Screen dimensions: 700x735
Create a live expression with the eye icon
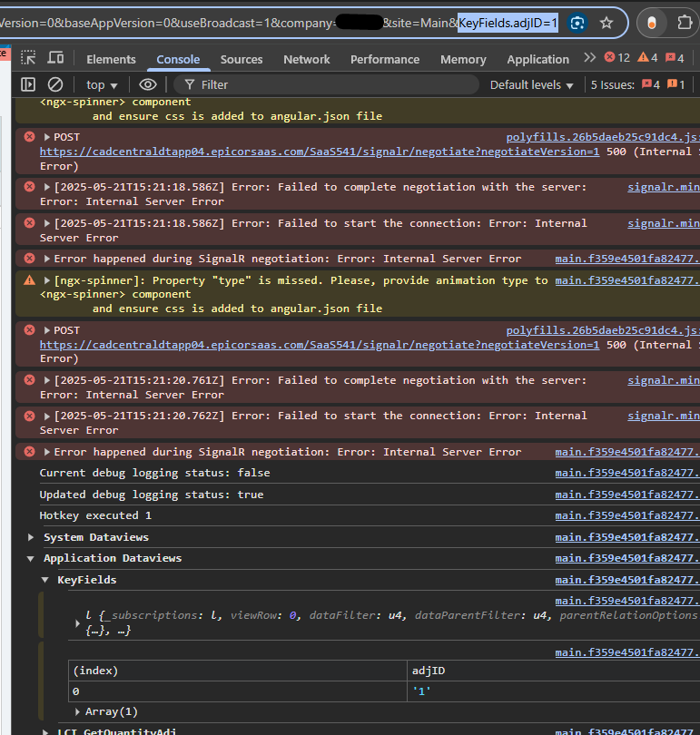[148, 84]
